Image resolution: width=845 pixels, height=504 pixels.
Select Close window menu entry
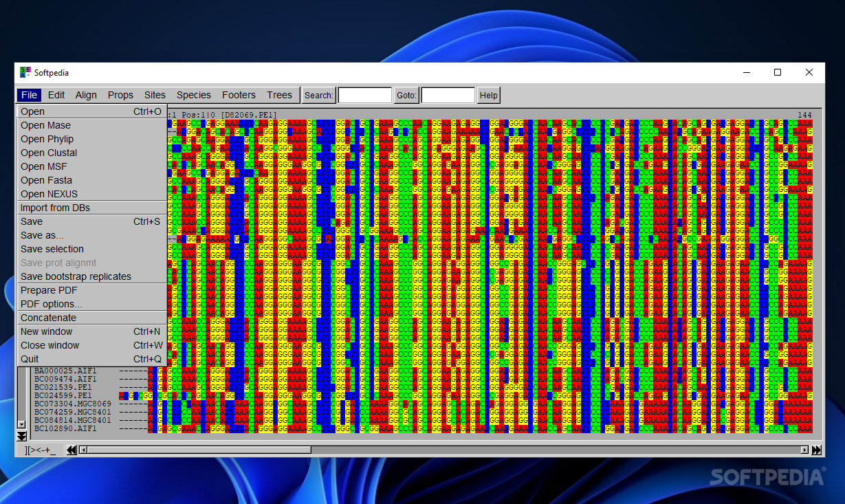pos(92,345)
